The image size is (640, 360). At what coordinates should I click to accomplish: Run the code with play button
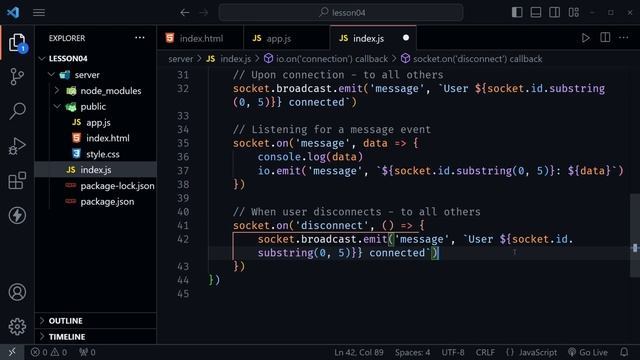coord(585,38)
